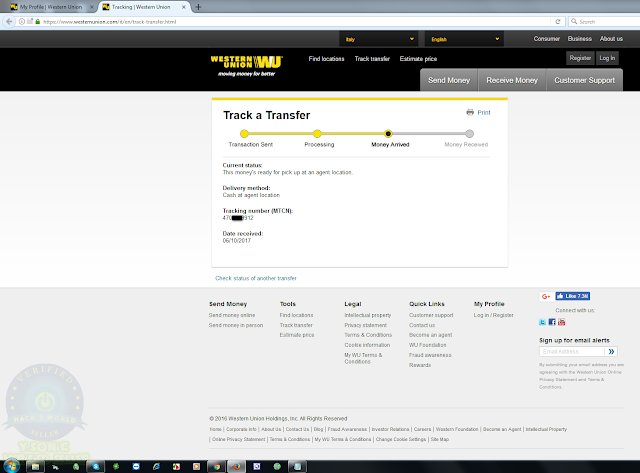Open Send money online footer link
The width and height of the screenshot is (640, 473).
232,315
